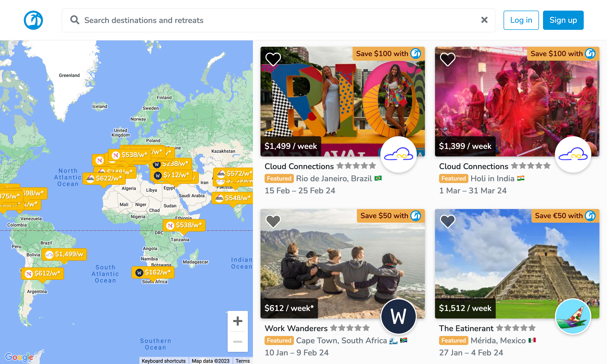Select the $612/w* map marker near Argentina
The image size is (607, 364).
click(42, 274)
